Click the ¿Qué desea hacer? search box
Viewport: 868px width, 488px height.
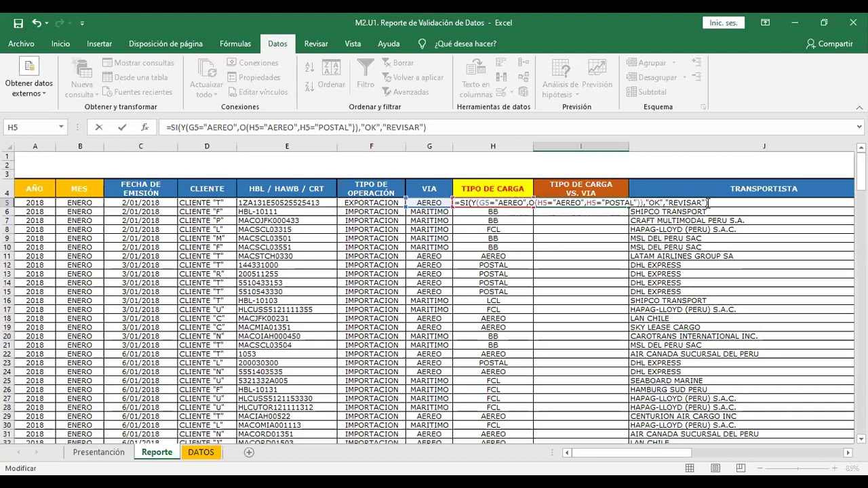tap(465, 43)
